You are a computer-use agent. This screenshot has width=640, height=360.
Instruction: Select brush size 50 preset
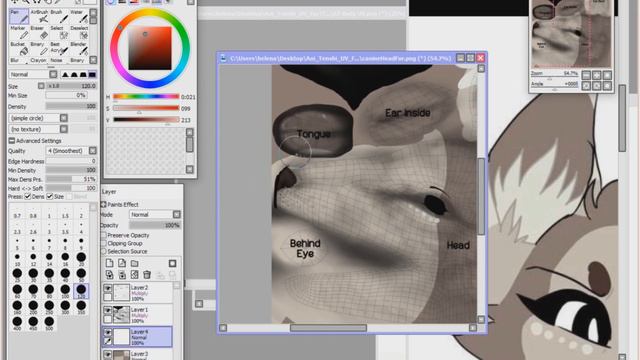(x=81, y=275)
